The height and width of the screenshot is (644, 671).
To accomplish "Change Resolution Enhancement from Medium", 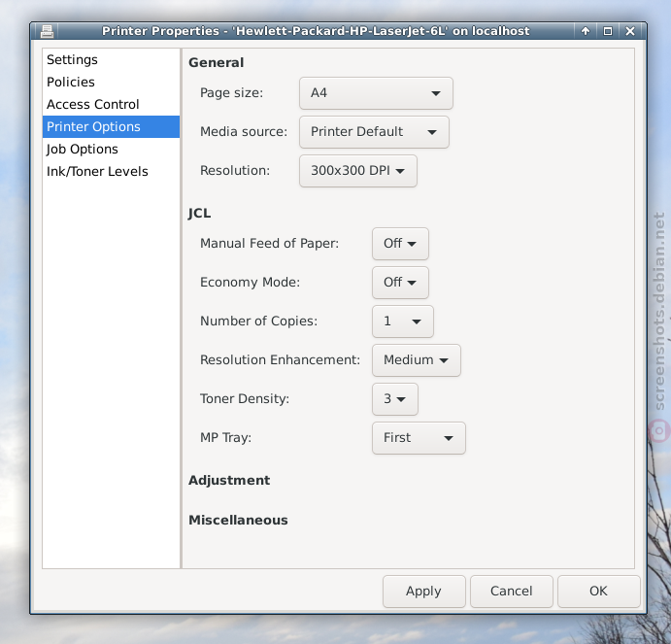I will pyautogui.click(x=417, y=360).
